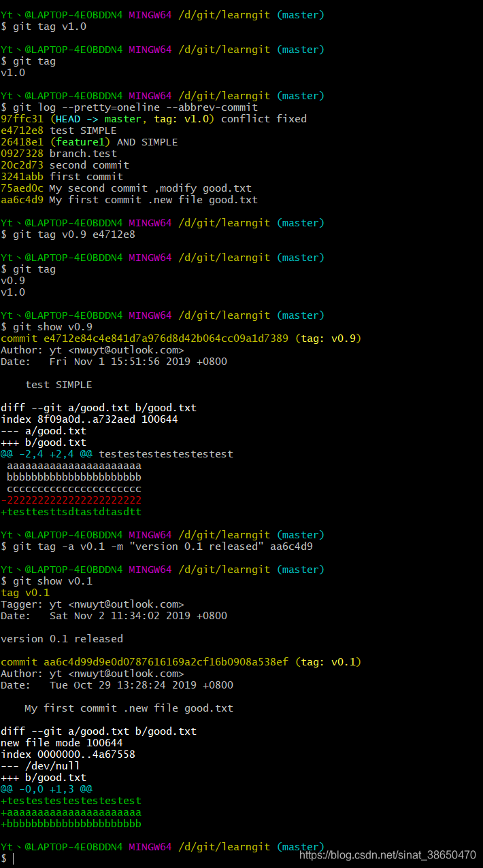Click the yellow 'tag v0.1' line
This screenshot has height=868, width=483.
point(25,593)
